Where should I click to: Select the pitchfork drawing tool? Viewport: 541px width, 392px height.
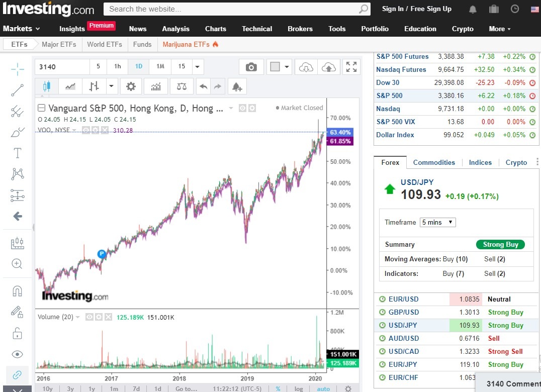coord(17,112)
